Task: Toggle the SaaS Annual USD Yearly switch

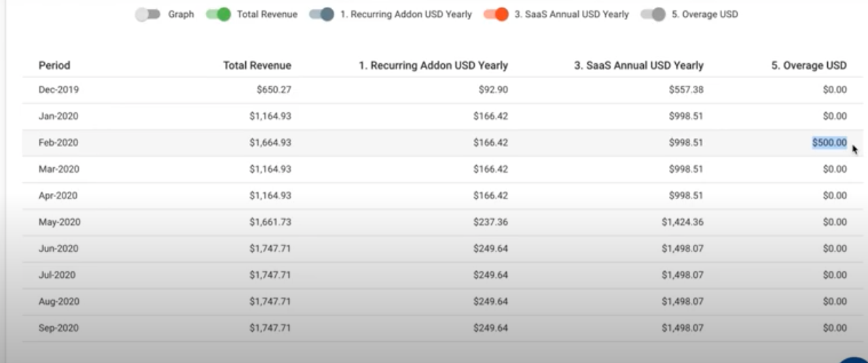Action: coord(496,14)
